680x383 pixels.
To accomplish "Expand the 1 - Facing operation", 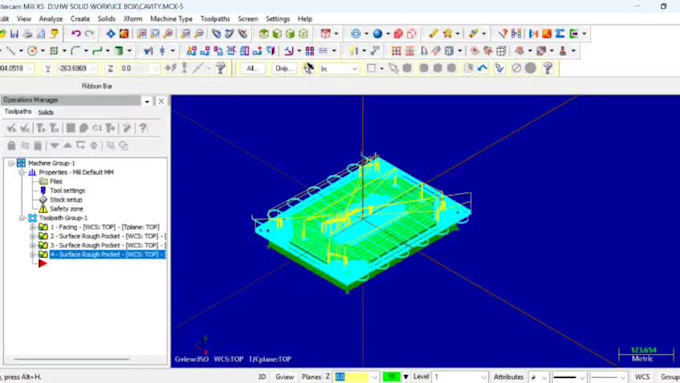I will click(33, 227).
